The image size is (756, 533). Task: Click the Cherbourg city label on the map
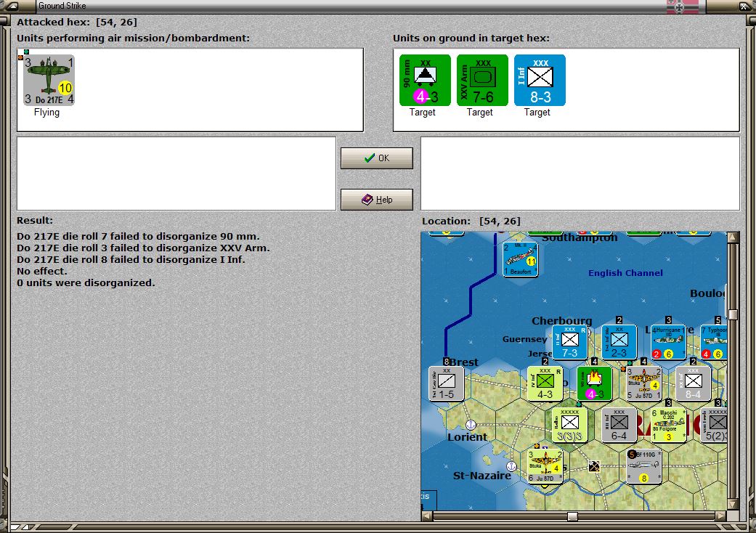561,320
